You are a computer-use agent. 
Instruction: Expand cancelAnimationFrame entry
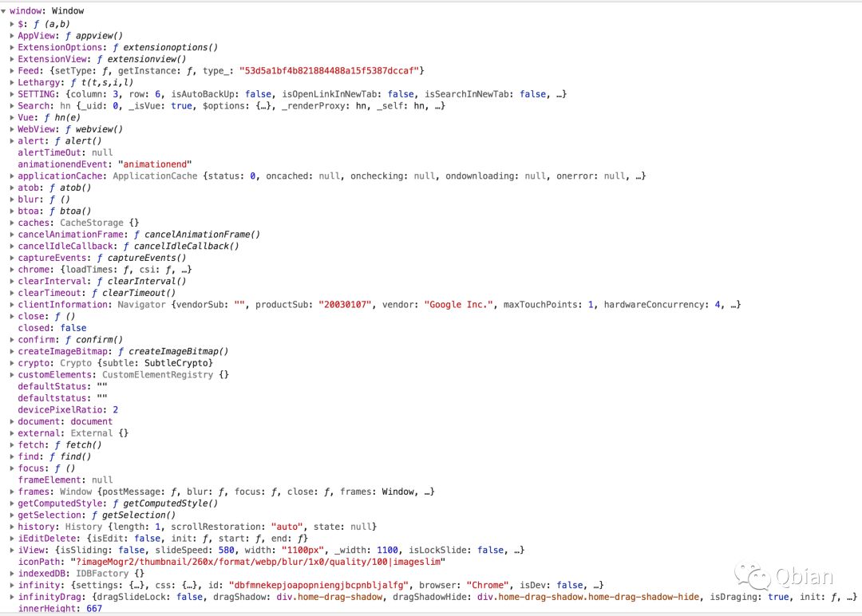pos(11,235)
